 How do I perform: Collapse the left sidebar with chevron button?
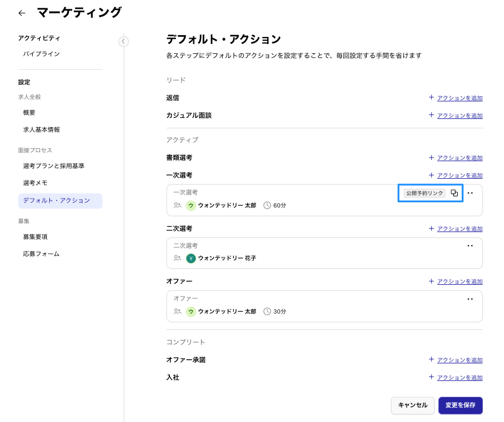tap(123, 42)
